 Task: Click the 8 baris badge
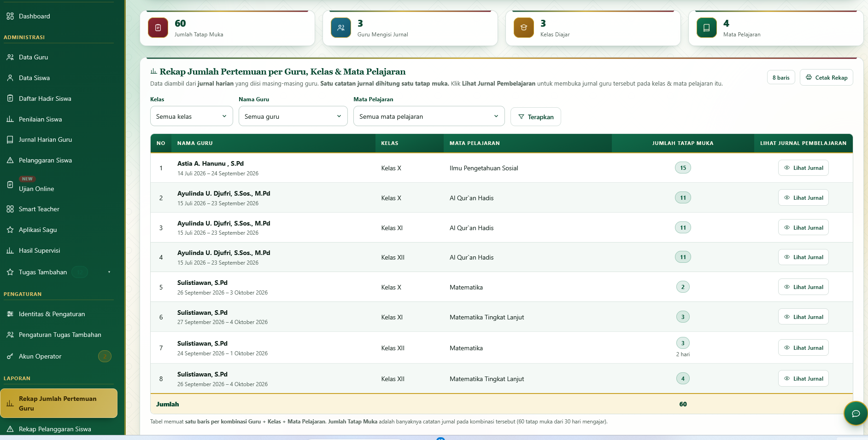[x=781, y=77]
